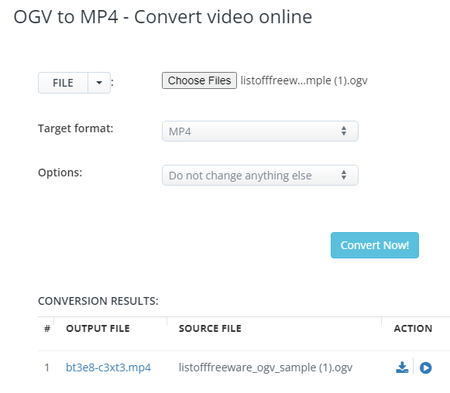Click the Choose Files button
The image size is (450, 393).
(199, 80)
